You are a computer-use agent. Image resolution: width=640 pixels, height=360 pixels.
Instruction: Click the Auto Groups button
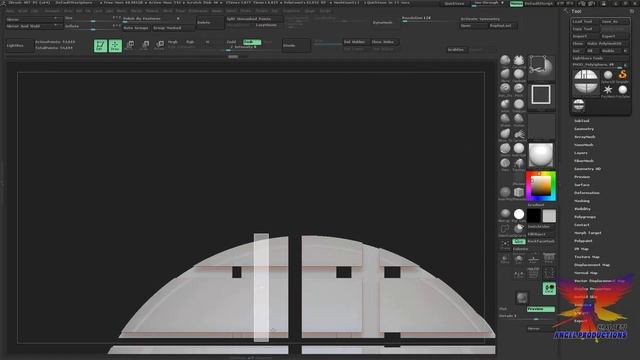(x=136, y=28)
